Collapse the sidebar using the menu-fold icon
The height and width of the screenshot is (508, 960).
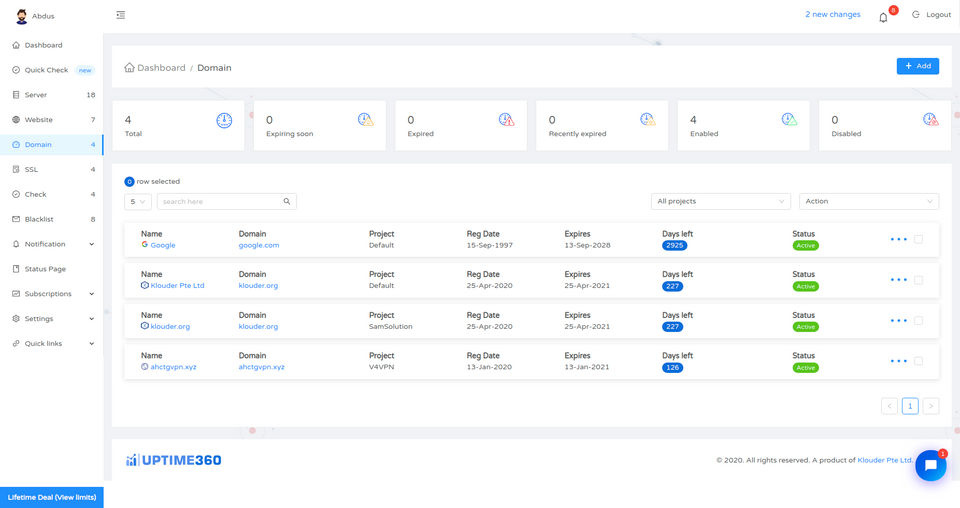tap(121, 15)
